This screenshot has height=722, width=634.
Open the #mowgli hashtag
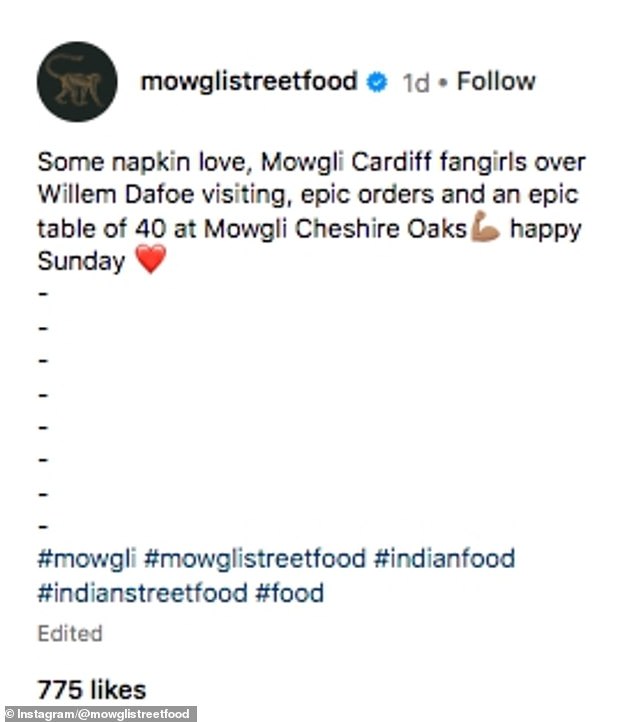pos(87,559)
